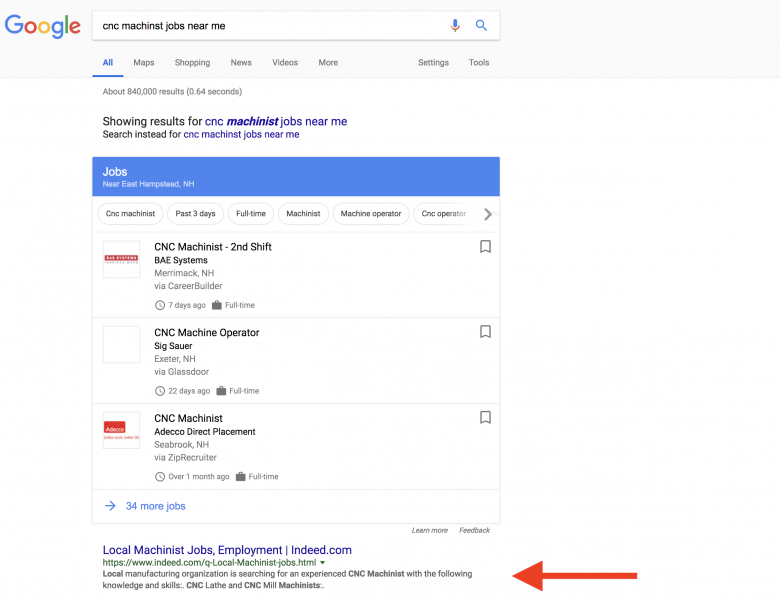Click the Adecco Direct Placement company name
The image size is (780, 604).
point(205,432)
